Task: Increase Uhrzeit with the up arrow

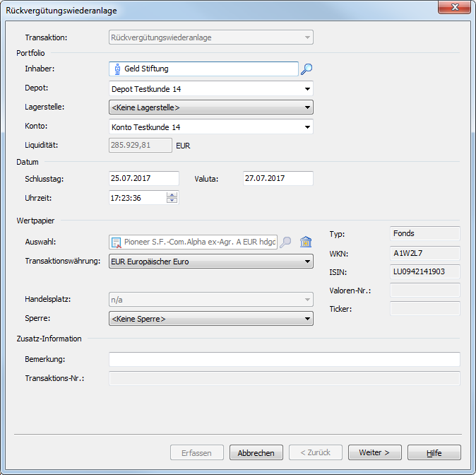Action: 172,195
